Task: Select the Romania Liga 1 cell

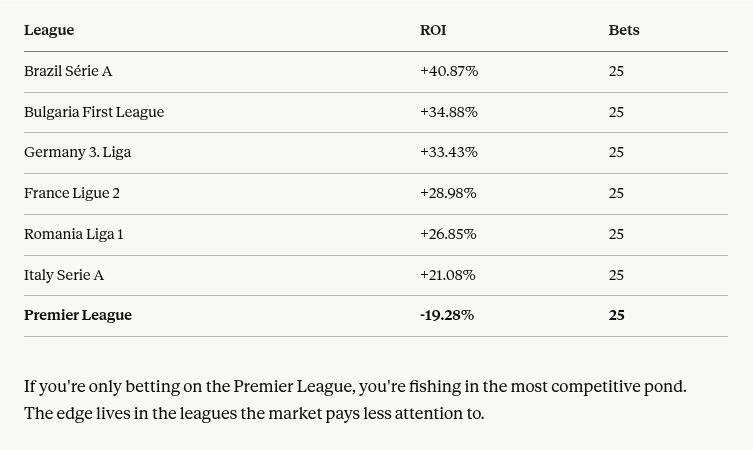Action: tap(73, 234)
